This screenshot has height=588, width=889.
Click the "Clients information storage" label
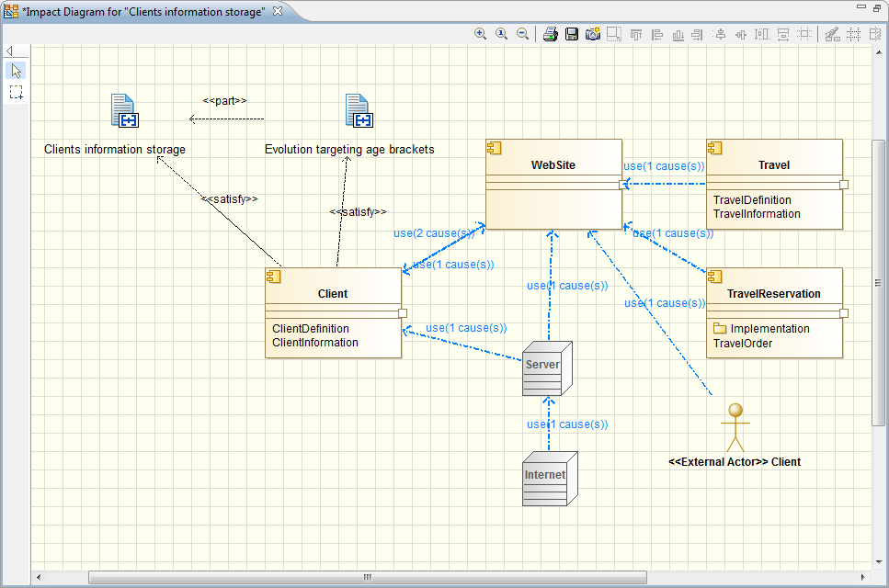[x=115, y=150]
